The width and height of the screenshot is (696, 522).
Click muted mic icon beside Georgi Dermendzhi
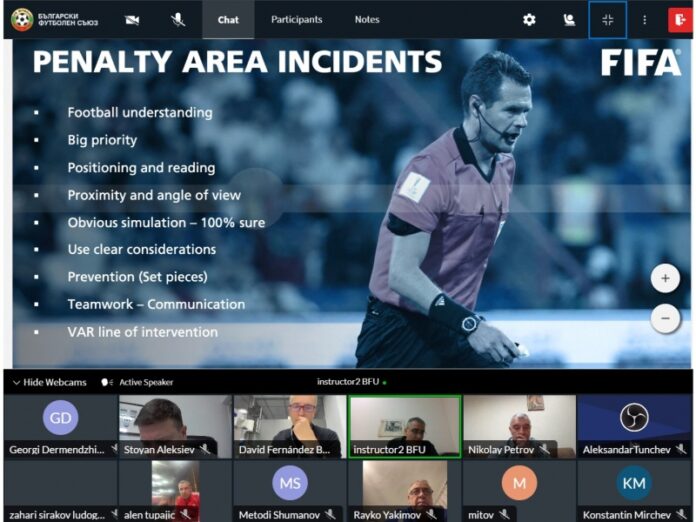(x=114, y=449)
